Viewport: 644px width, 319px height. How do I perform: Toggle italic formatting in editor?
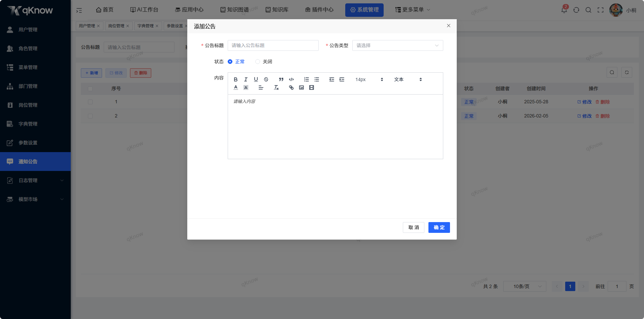(x=246, y=79)
